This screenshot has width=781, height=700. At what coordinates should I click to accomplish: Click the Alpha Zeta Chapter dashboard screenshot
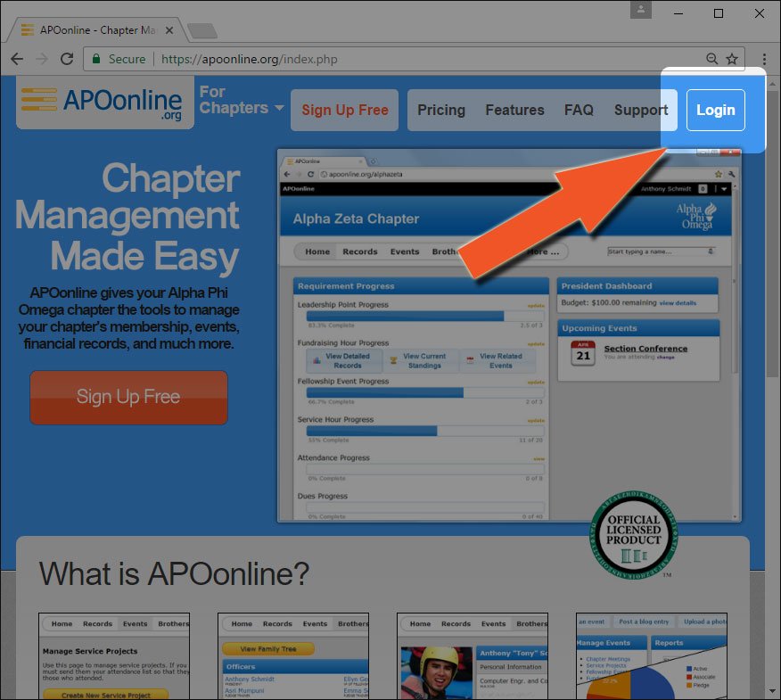[x=509, y=335]
